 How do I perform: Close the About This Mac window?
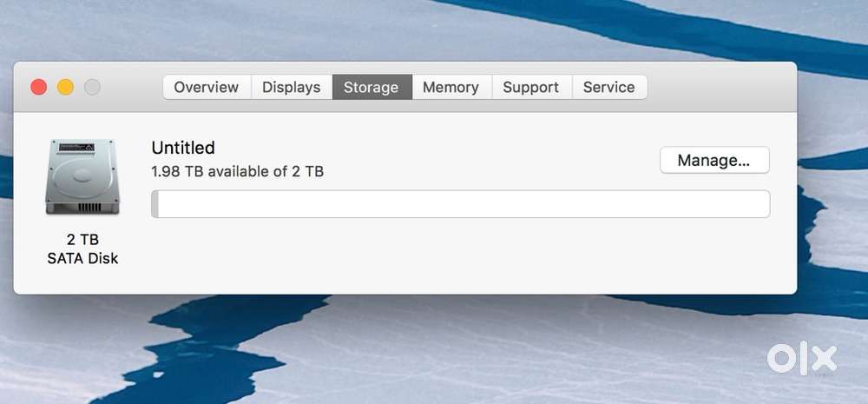click(x=38, y=87)
